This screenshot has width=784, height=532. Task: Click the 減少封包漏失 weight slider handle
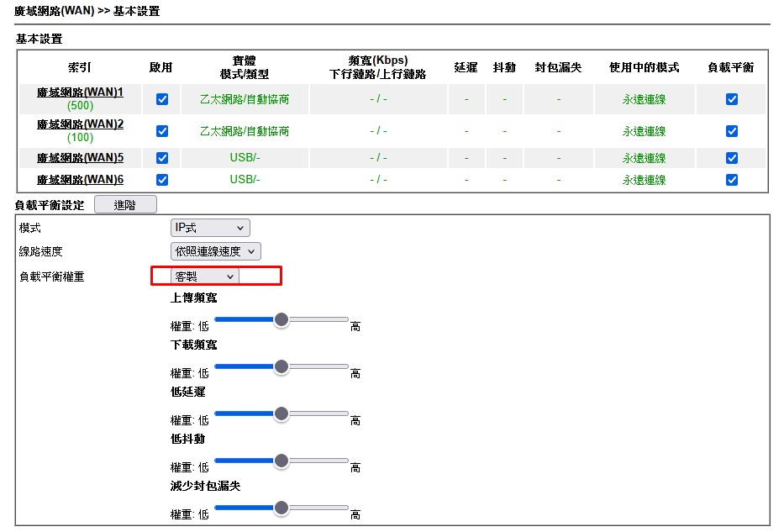282,508
